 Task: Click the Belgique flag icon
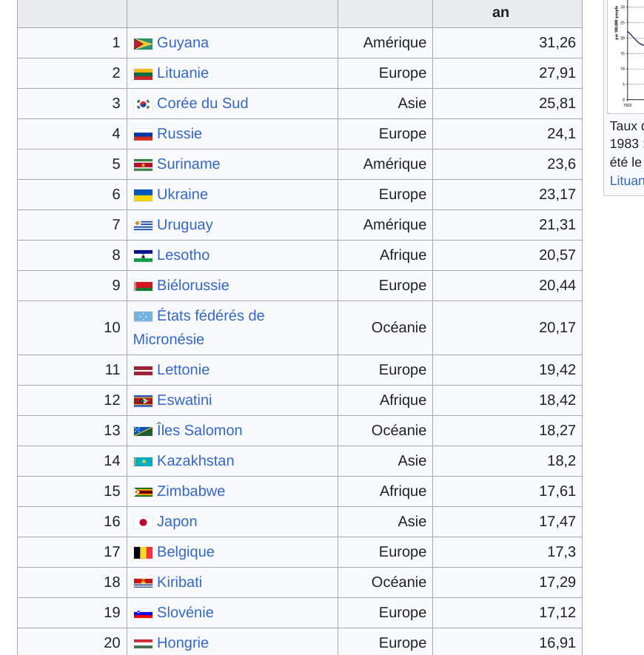(143, 553)
